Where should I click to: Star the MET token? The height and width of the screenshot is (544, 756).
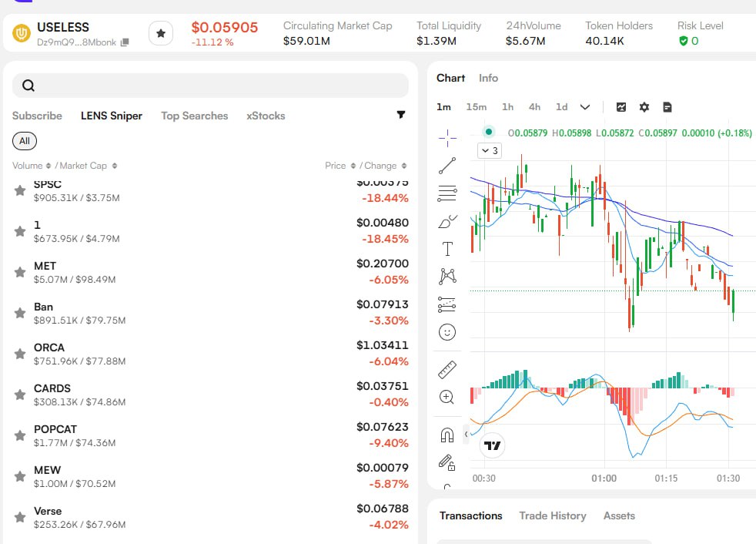20,272
